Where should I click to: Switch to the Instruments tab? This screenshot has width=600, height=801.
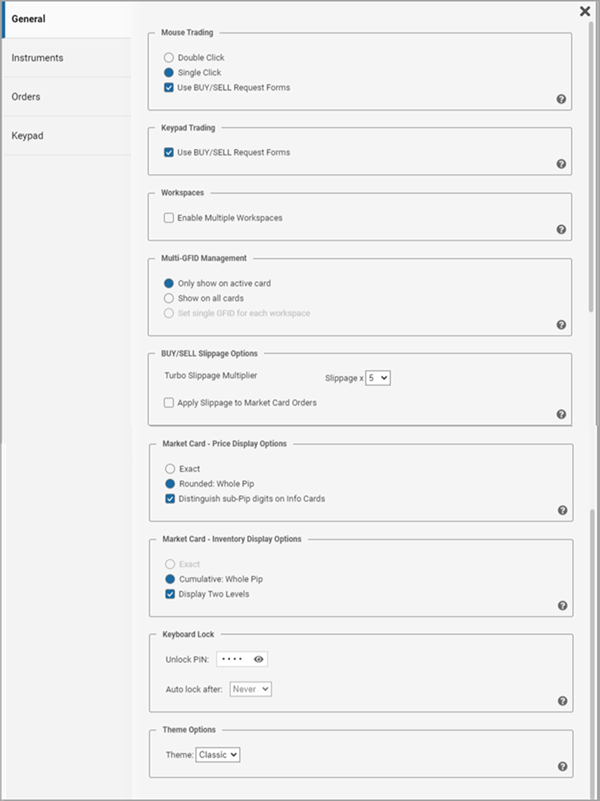(x=38, y=58)
